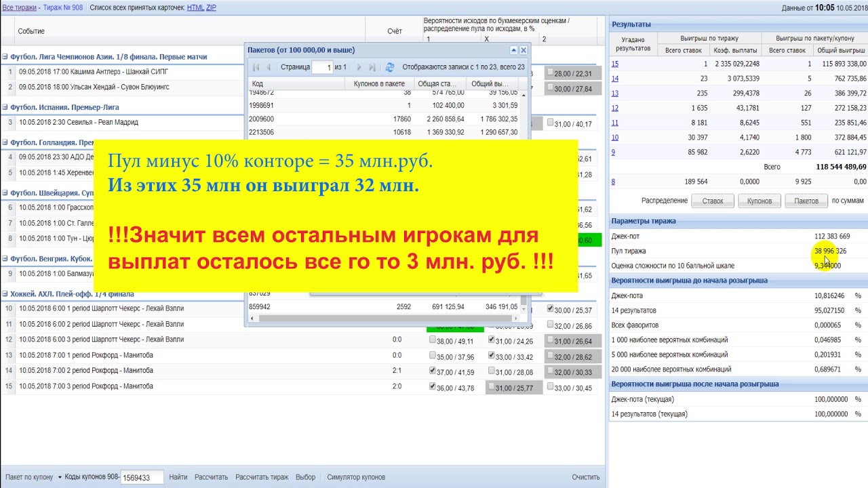Open ZIP card list link

tap(212, 7)
